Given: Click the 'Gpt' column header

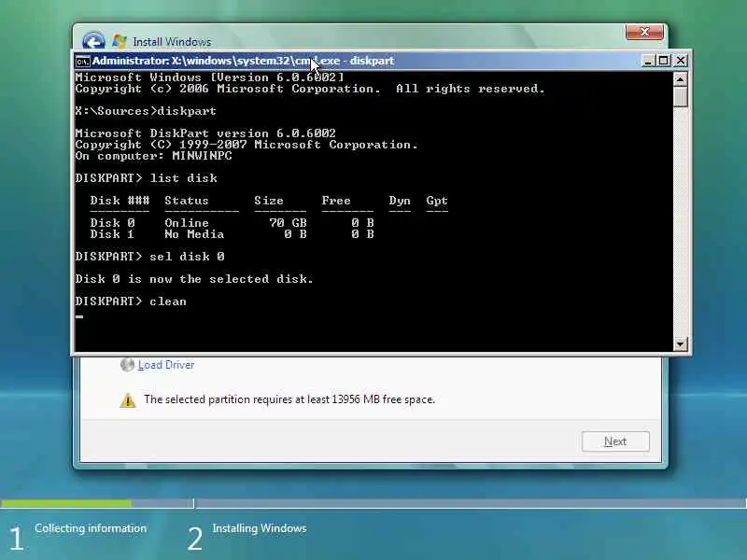Looking at the screenshot, I should tap(437, 201).
